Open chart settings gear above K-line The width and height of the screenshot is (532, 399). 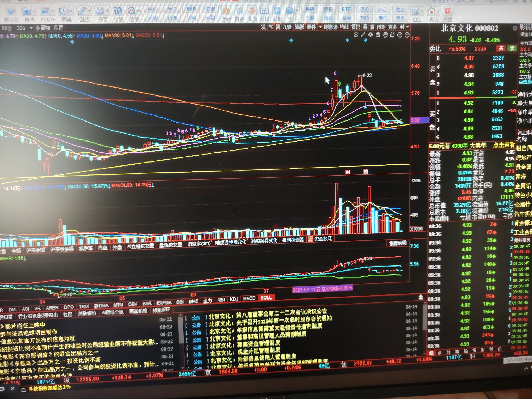[x=356, y=35]
